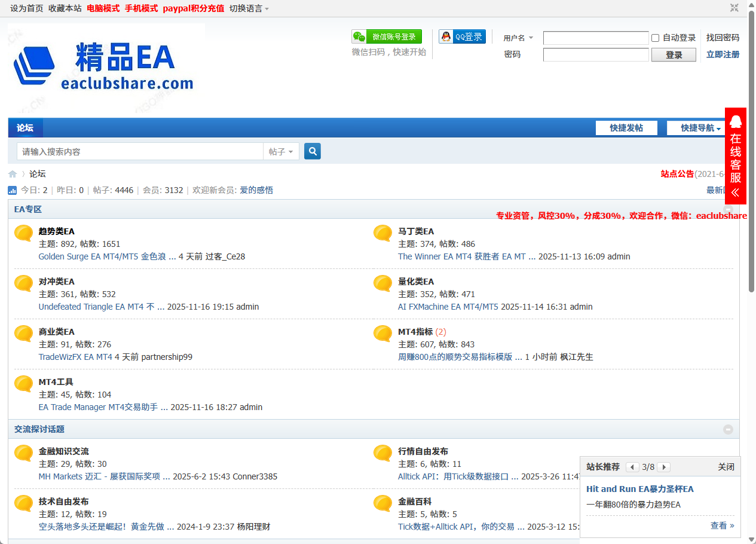Image resolution: width=756 pixels, height=544 pixels.
Task: Collapse the 交流探讨话题 section
Action: [x=728, y=429]
